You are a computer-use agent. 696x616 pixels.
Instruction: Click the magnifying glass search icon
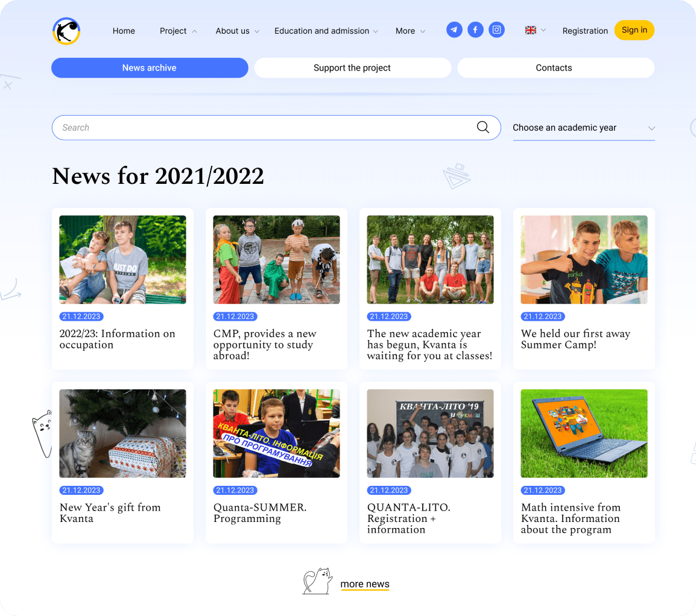click(x=482, y=127)
